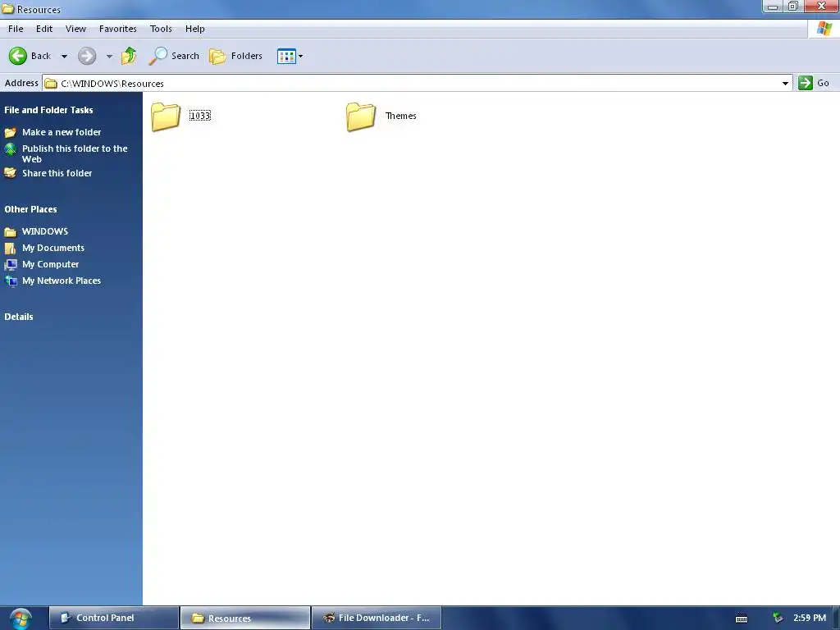840x630 pixels.
Task: Expand the address bar dropdown arrow
Action: point(785,84)
